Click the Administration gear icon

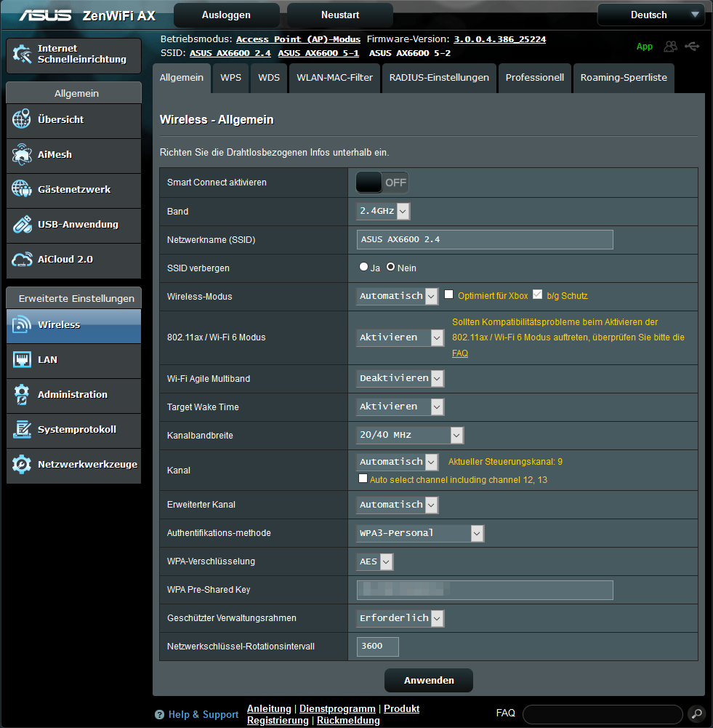click(22, 394)
